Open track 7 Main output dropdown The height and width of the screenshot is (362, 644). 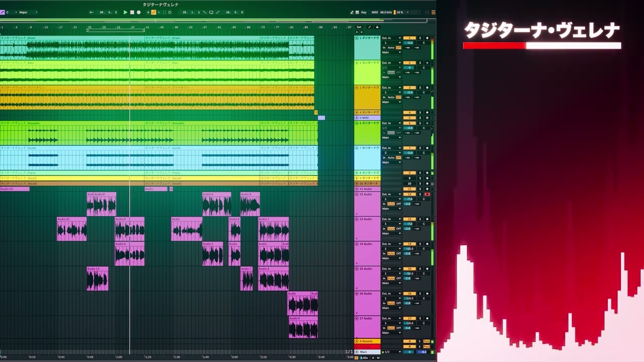pos(391,162)
